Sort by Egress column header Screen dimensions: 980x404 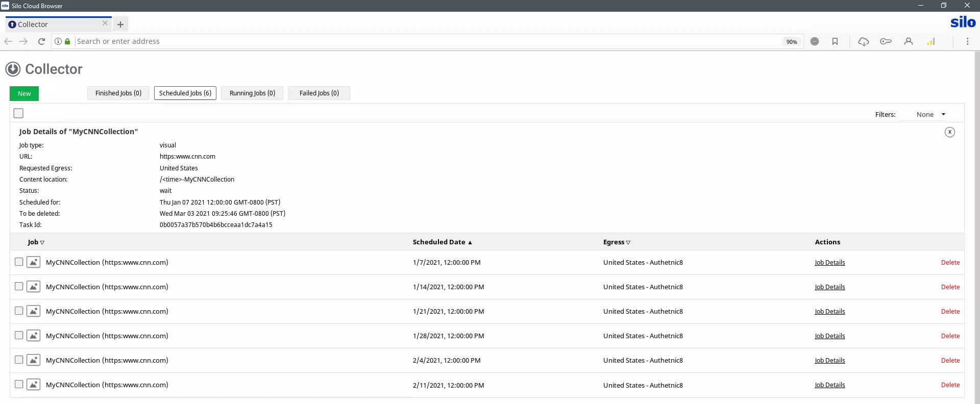617,242
